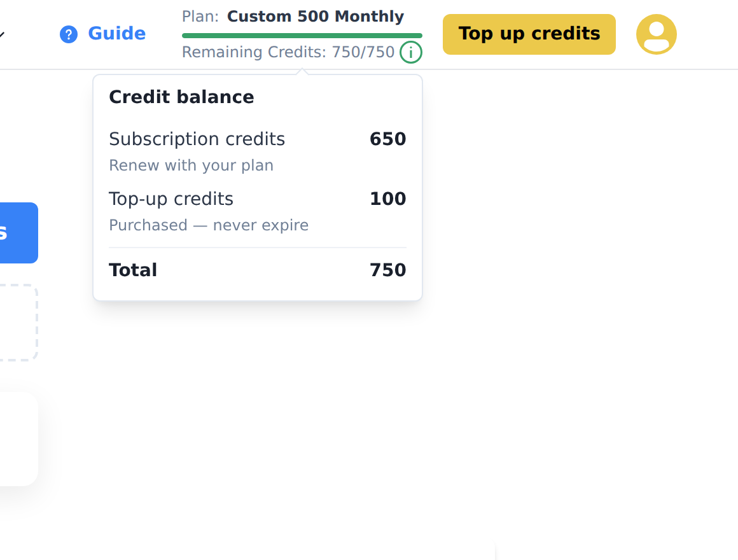
Task: Click the partially visible blue button
Action: (x=19, y=233)
